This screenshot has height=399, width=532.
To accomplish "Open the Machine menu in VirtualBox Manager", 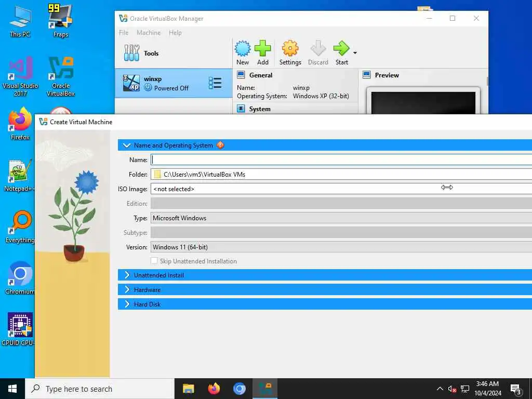I will 149,33.
